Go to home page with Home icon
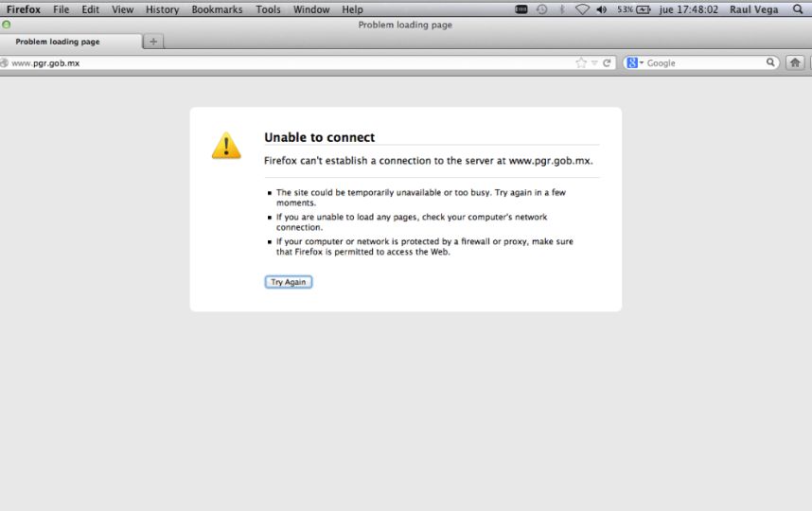The height and width of the screenshot is (511, 812). point(795,62)
